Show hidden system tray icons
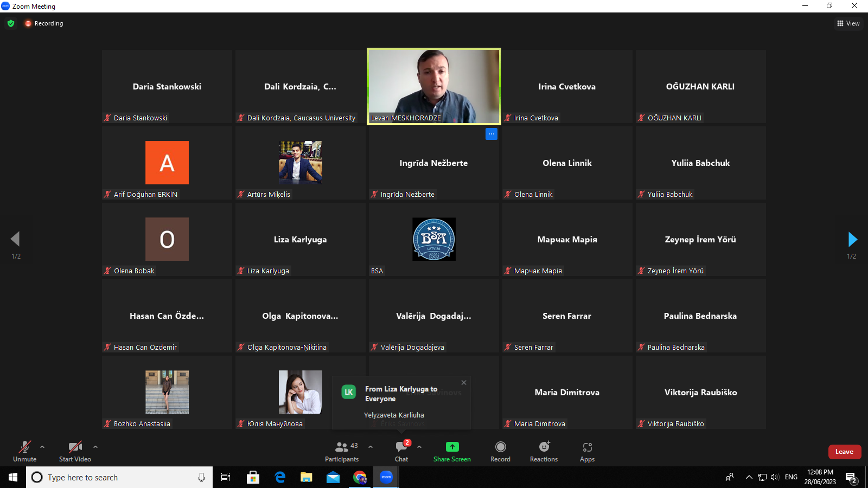868x488 pixels. click(x=749, y=477)
